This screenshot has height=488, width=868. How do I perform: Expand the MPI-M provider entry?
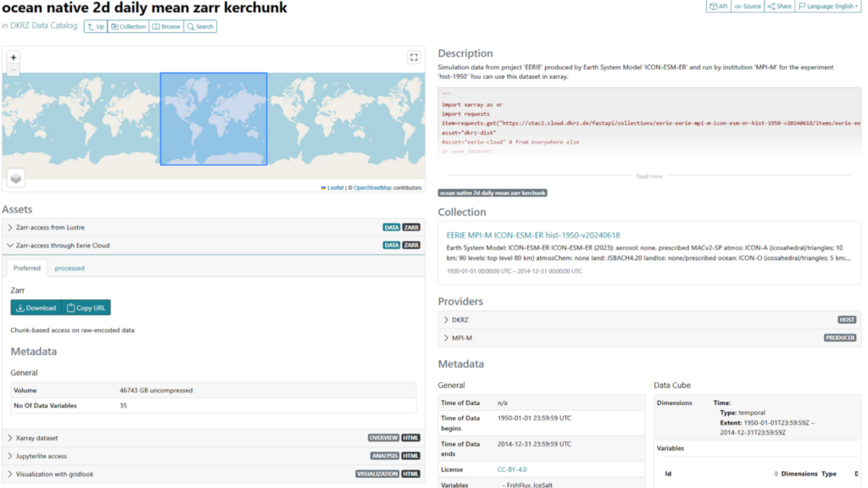coord(462,337)
